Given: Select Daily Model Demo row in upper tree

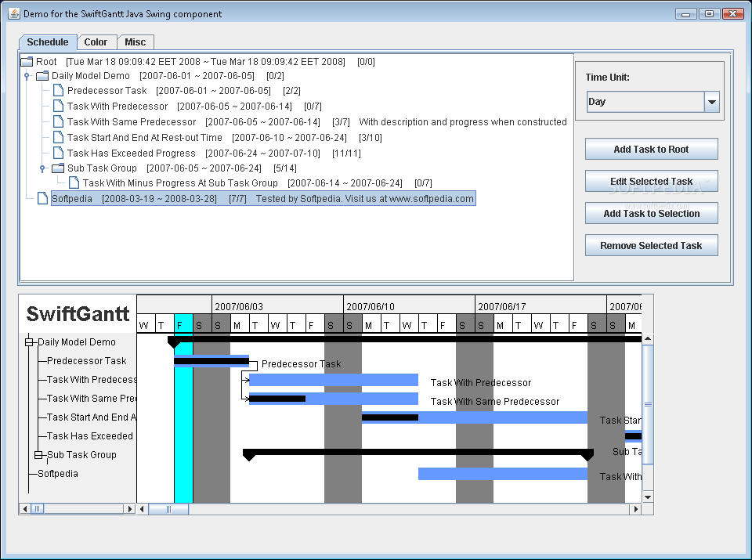Looking at the screenshot, I should [x=168, y=76].
